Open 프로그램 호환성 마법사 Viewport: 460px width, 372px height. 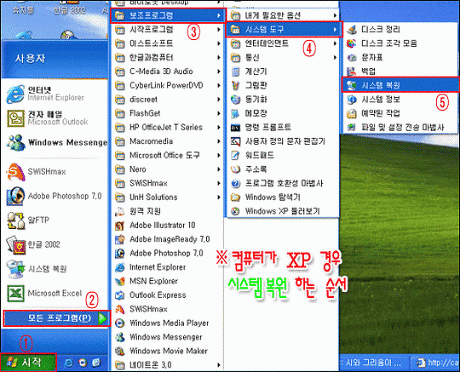point(283,183)
